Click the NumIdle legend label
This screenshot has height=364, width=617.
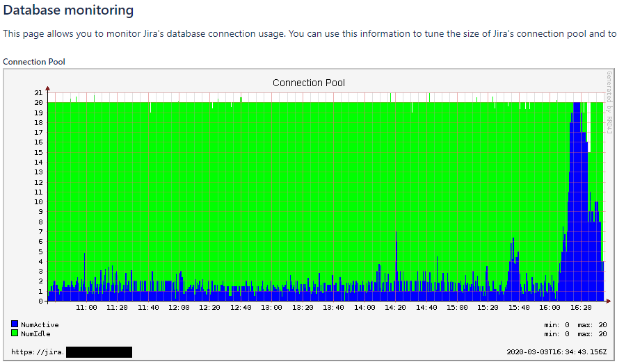coord(35,333)
